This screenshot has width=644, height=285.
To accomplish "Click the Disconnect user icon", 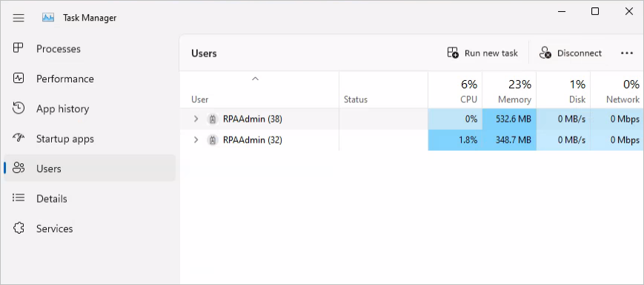I will [x=545, y=53].
